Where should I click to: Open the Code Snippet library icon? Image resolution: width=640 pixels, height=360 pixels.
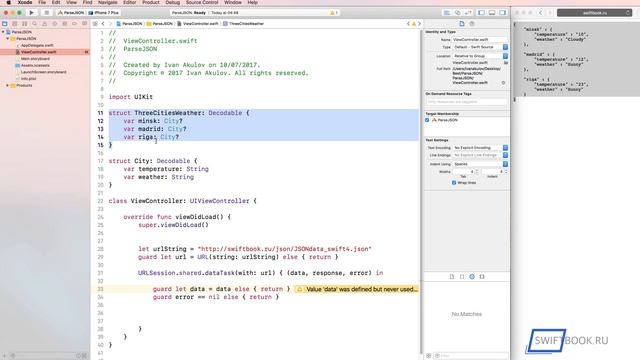(462, 277)
